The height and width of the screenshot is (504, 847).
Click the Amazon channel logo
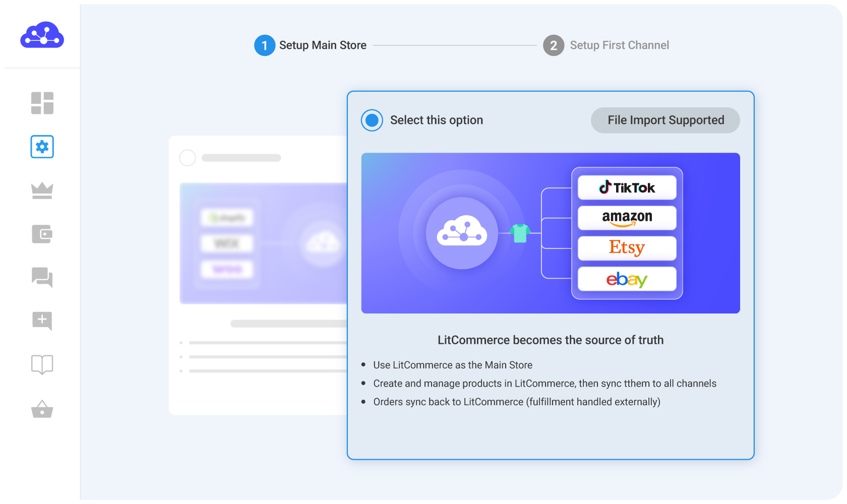627,218
